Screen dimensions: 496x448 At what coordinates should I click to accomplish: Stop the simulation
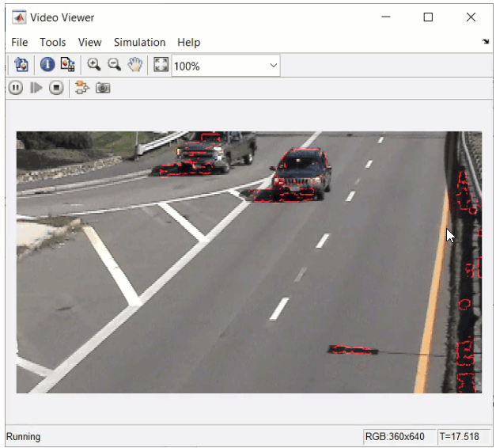tap(56, 88)
